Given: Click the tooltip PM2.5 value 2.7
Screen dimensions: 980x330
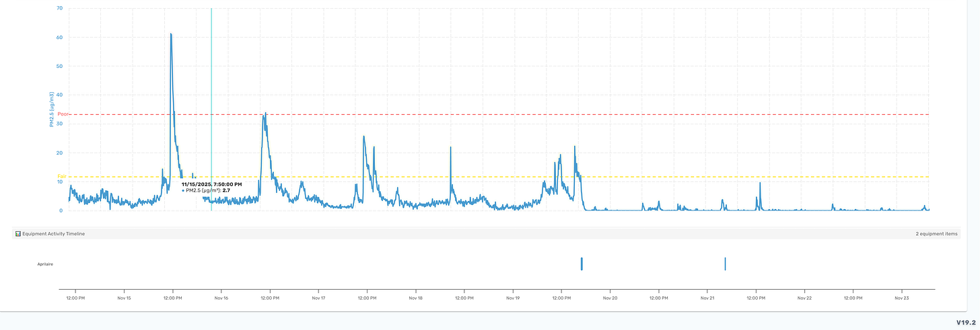Looking at the screenshot, I should (226, 191).
